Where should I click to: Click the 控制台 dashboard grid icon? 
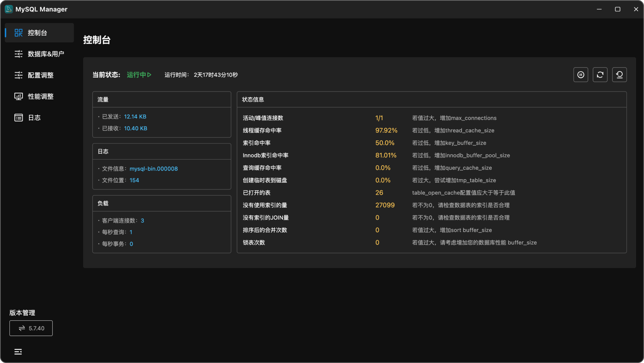pyautogui.click(x=18, y=33)
